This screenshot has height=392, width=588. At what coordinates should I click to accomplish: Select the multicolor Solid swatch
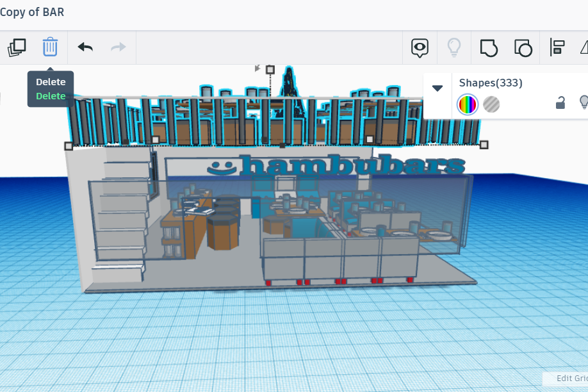click(467, 104)
